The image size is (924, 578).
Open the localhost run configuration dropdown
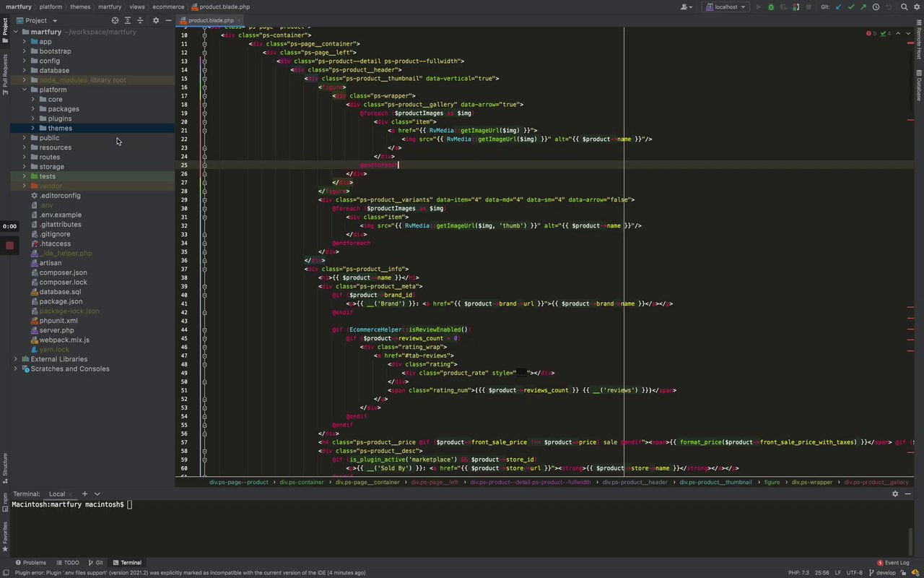pyautogui.click(x=726, y=7)
